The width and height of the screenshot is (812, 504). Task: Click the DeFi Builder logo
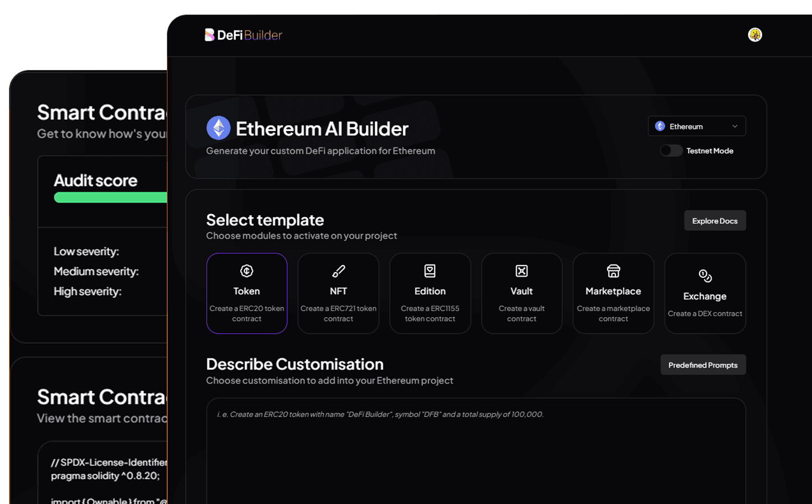243,35
